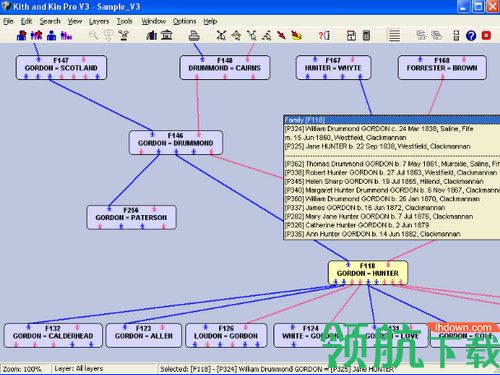Open the Layers menu

[99, 21]
